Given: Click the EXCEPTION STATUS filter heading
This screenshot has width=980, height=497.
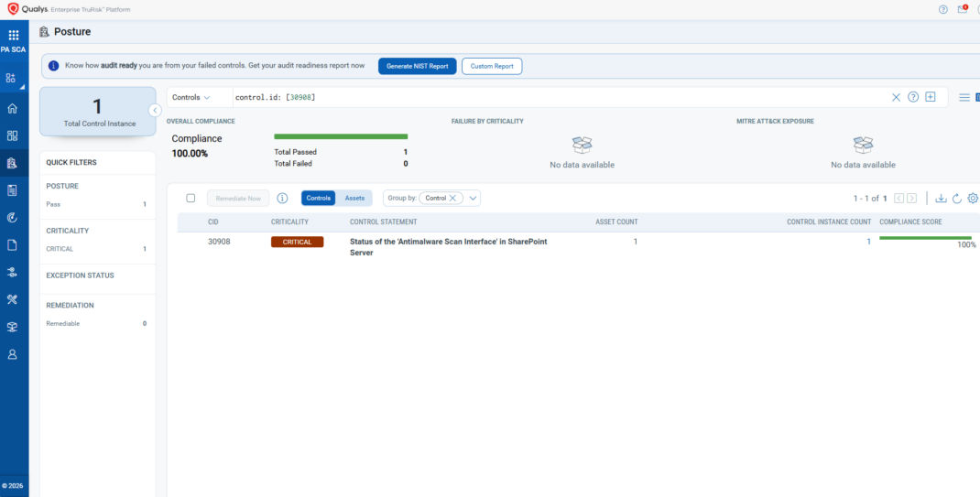Looking at the screenshot, I should (x=80, y=276).
